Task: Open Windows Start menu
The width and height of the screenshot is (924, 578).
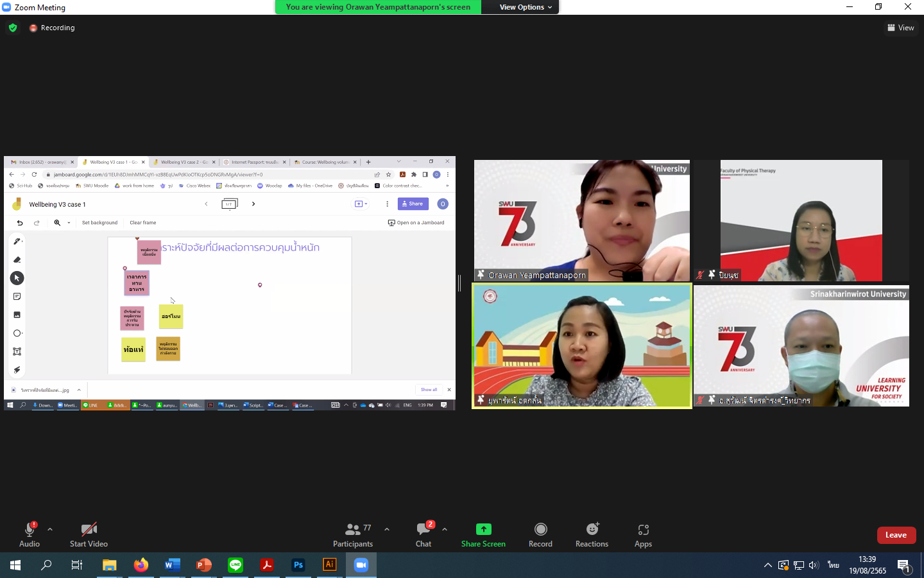Action: coord(15,565)
